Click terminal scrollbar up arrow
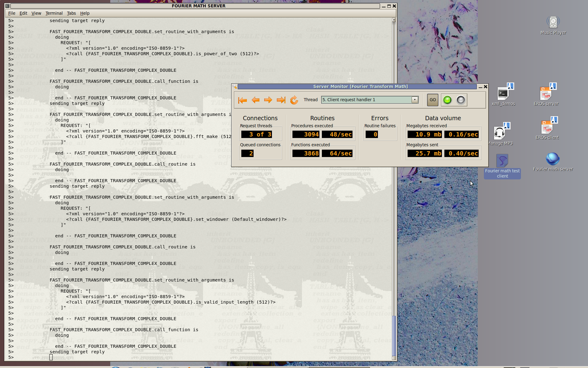Image resolution: width=588 pixels, height=368 pixels. 394,20
